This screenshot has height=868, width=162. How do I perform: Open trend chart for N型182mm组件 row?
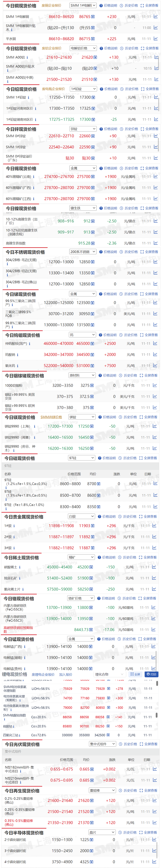tap(155, 769)
